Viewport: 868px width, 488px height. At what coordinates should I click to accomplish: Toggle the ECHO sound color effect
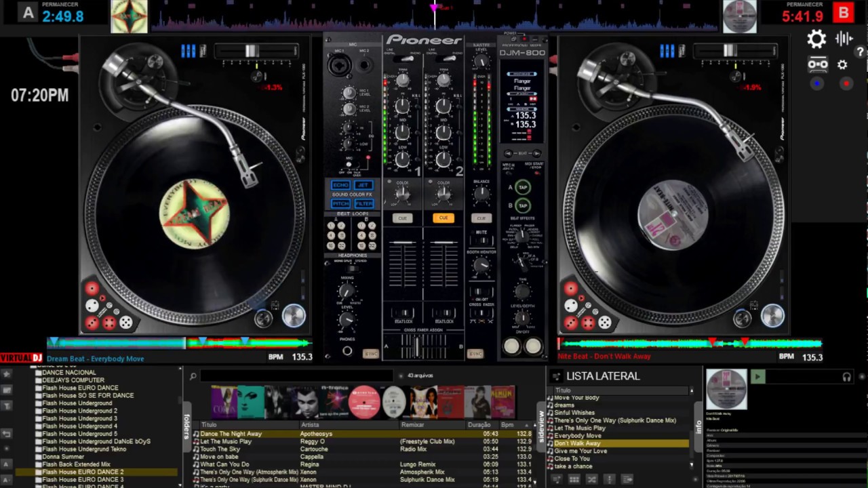point(340,185)
